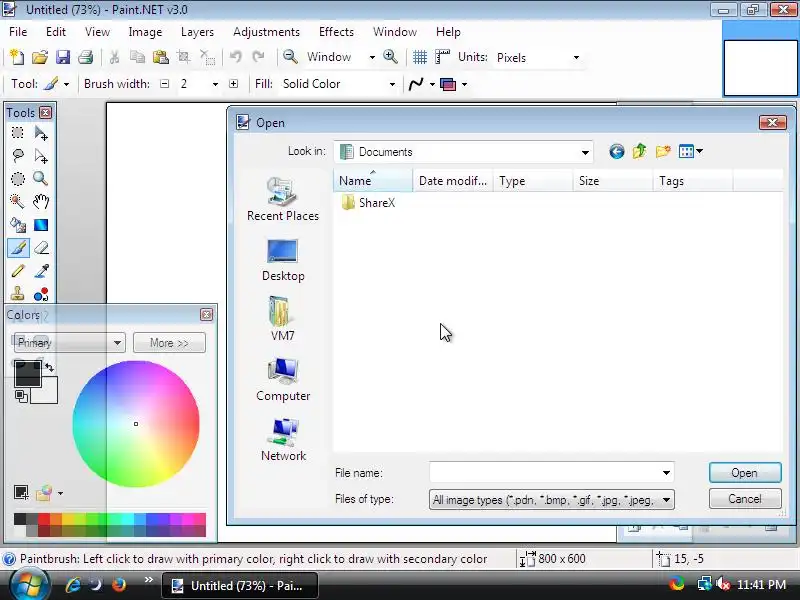Image resolution: width=800 pixels, height=600 pixels.
Task: Pick a color on the color wheel
Action: click(x=136, y=423)
